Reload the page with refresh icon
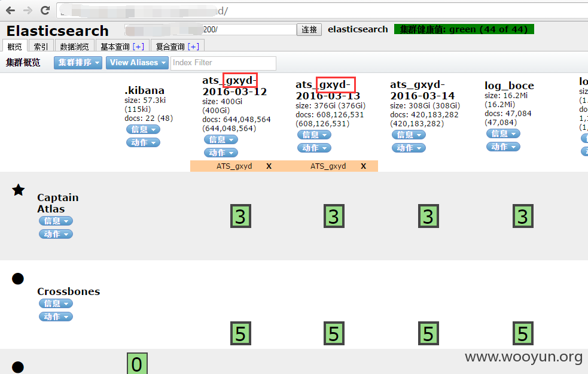588x374 pixels. pos(45,11)
